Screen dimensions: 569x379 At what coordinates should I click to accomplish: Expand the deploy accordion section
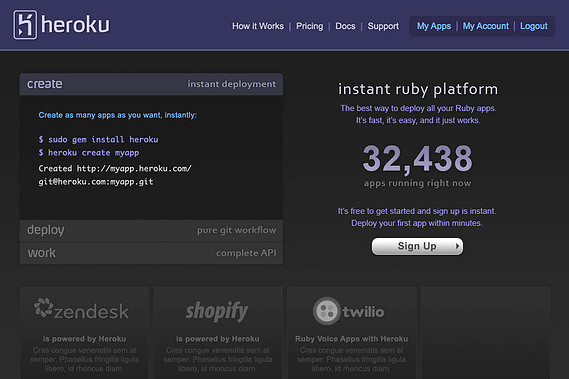pos(151,230)
